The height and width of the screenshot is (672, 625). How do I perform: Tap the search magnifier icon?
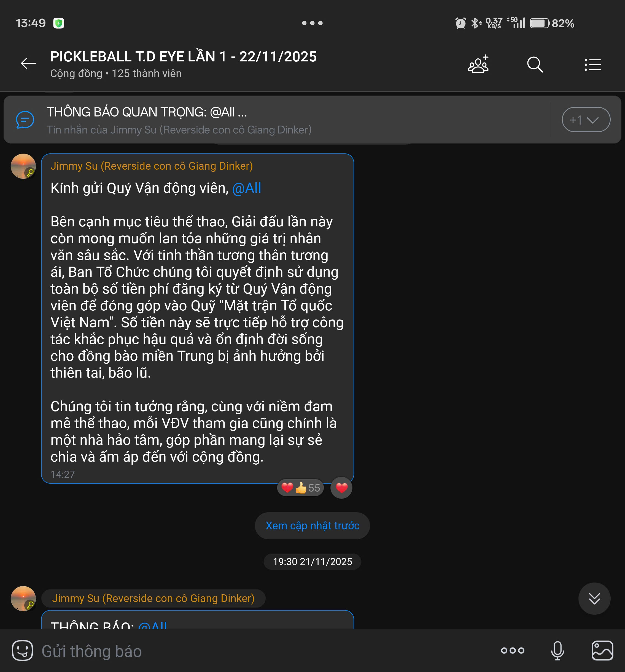(x=535, y=64)
